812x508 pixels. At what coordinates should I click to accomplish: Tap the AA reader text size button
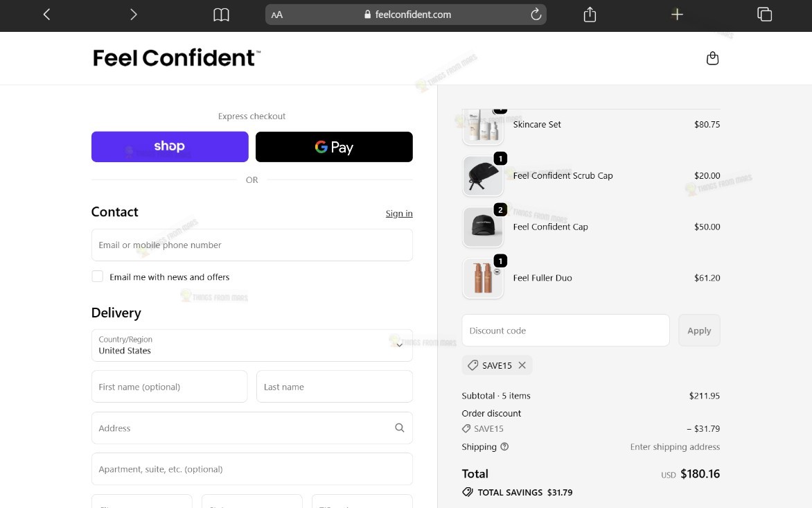[x=277, y=15]
